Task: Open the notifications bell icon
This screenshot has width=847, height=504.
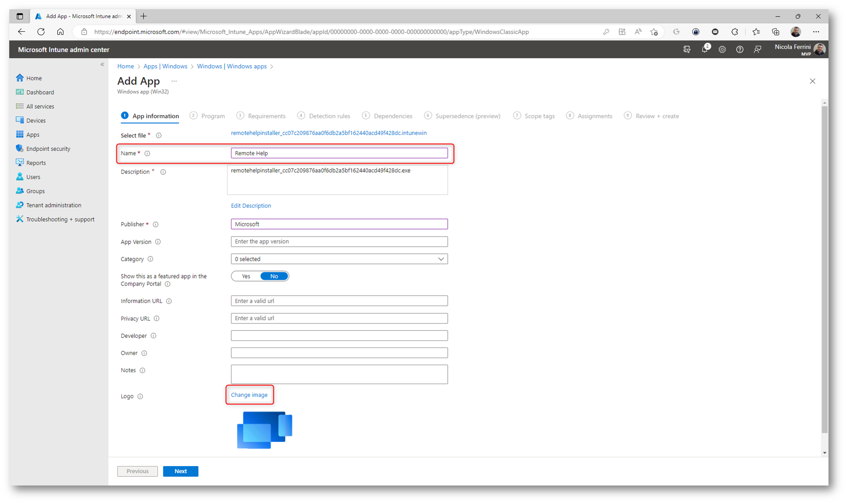Action: [x=704, y=50]
